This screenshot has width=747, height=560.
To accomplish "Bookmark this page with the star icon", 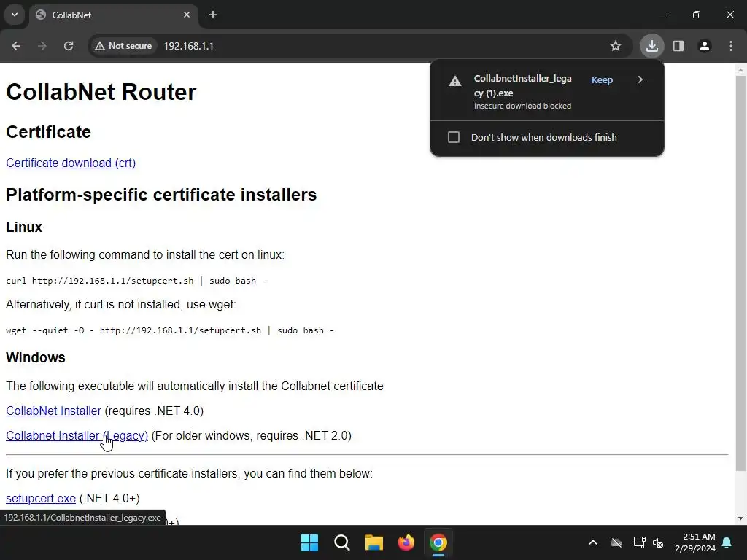I will pyautogui.click(x=616, y=46).
